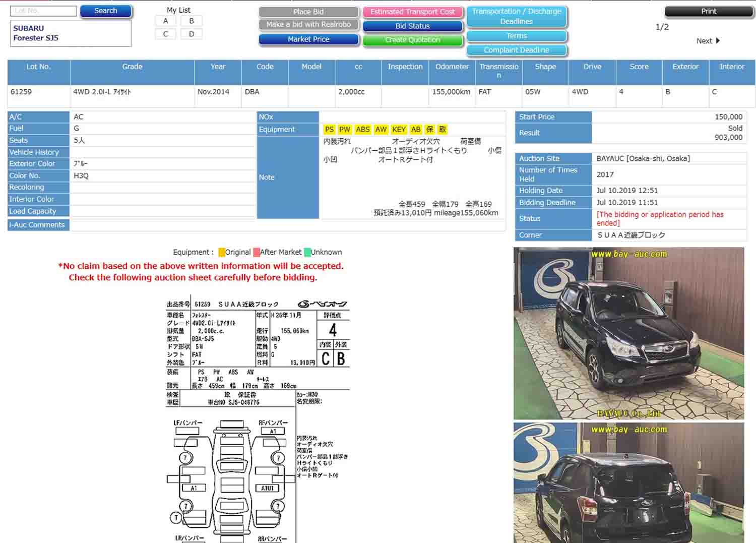Open Bid Status

pos(412,26)
